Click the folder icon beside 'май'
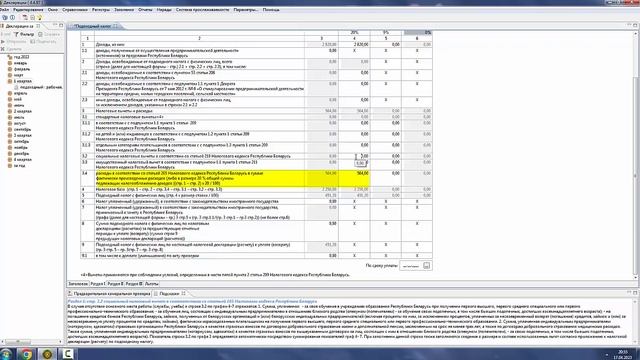640x360 pixels. click(10, 99)
